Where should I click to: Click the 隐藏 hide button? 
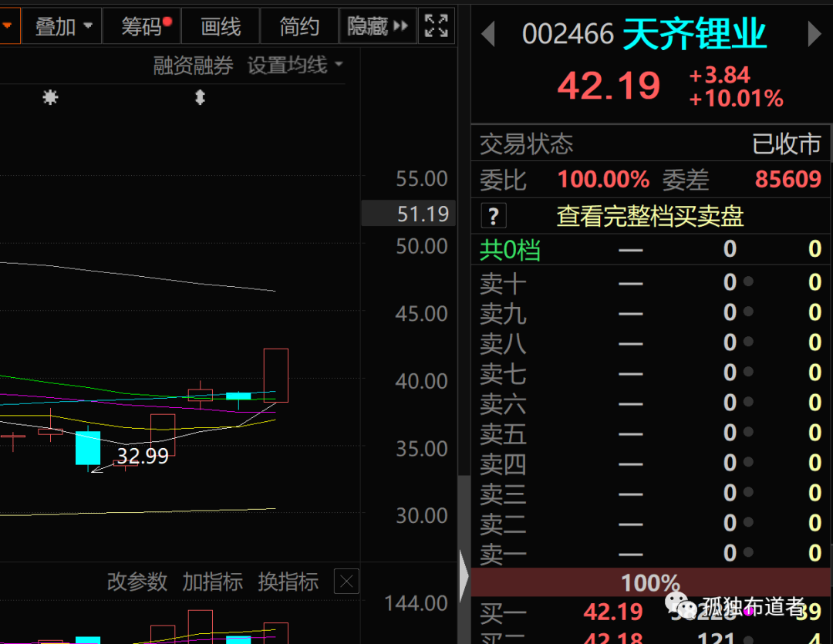(378, 25)
